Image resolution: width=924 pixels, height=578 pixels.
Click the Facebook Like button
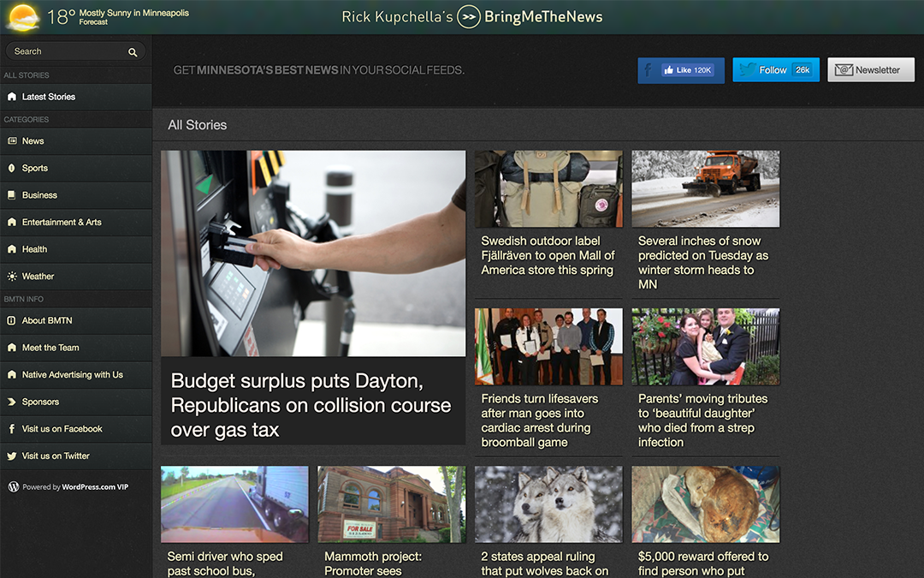[687, 70]
